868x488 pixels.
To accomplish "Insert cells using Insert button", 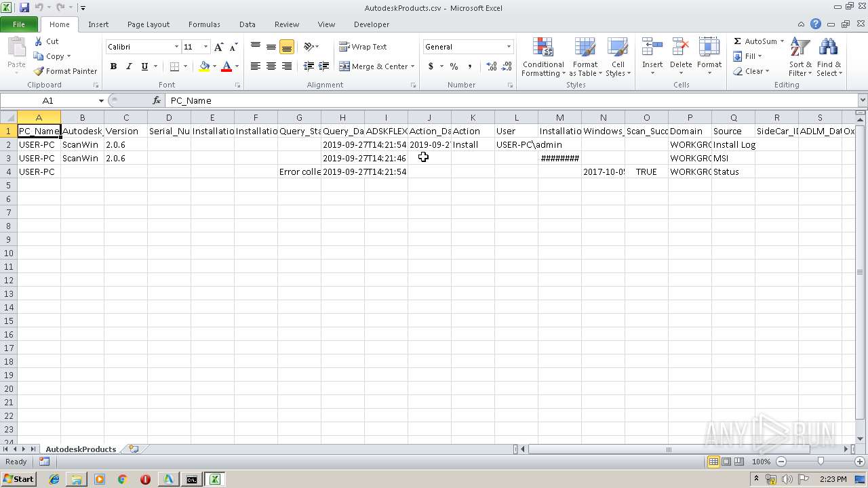I will coord(652,58).
